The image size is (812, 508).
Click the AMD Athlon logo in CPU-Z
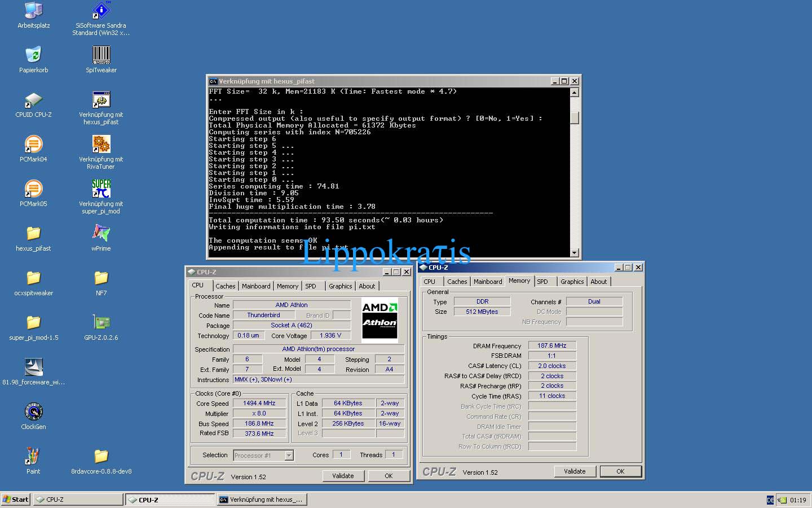[x=379, y=319]
